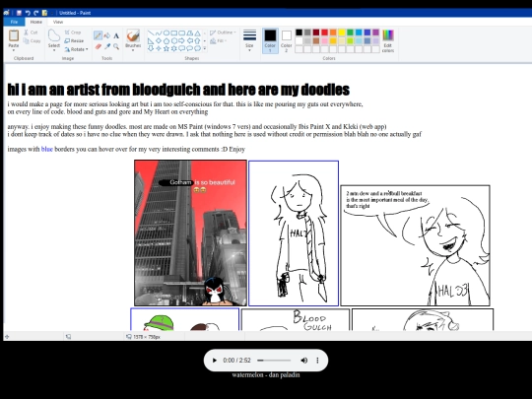This screenshot has width=532, height=399.
Task: Pick the yellow color swatch
Action: tap(342, 33)
